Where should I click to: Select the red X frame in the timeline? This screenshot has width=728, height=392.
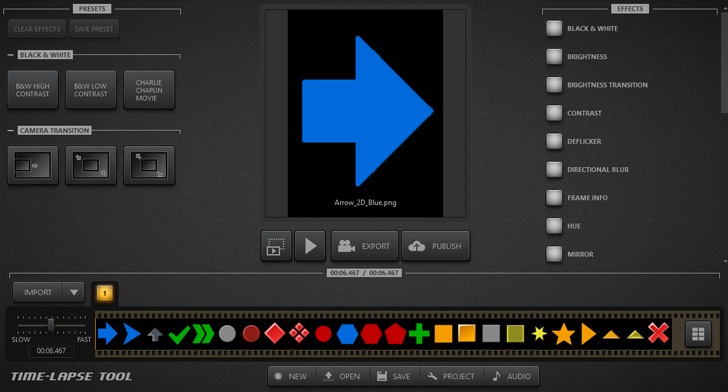coord(658,333)
